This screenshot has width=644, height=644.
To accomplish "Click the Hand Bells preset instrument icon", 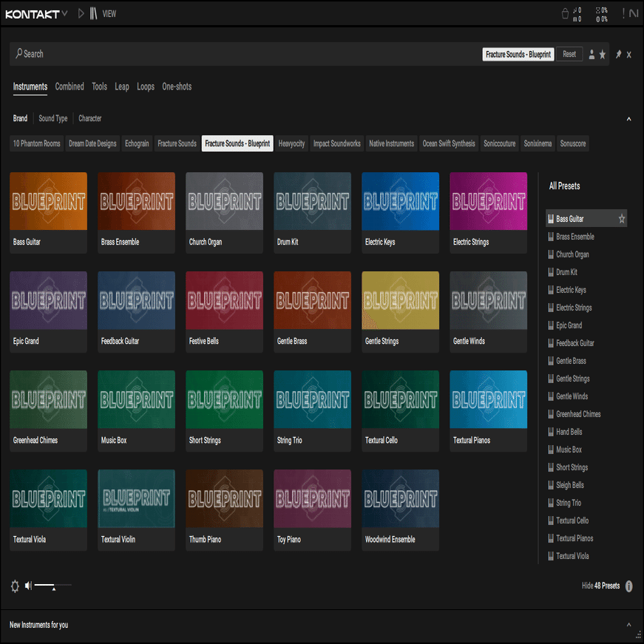I will point(551,432).
